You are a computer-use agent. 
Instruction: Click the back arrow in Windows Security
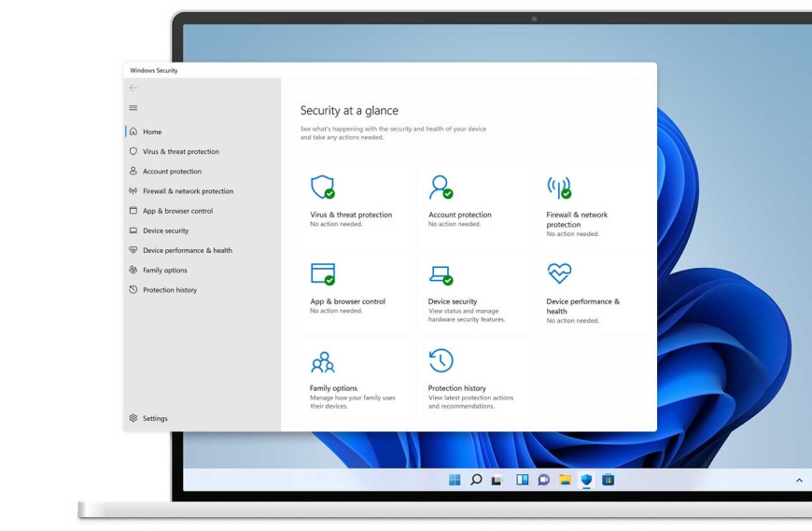tap(133, 88)
